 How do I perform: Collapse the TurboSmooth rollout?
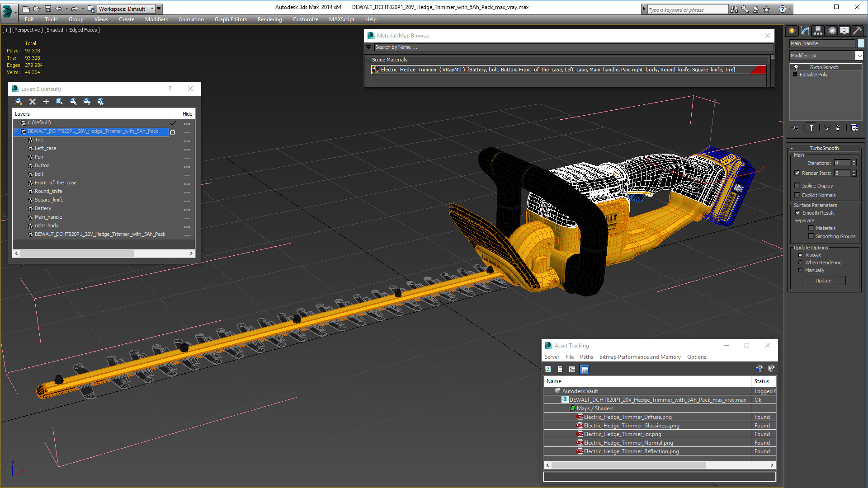coord(792,148)
